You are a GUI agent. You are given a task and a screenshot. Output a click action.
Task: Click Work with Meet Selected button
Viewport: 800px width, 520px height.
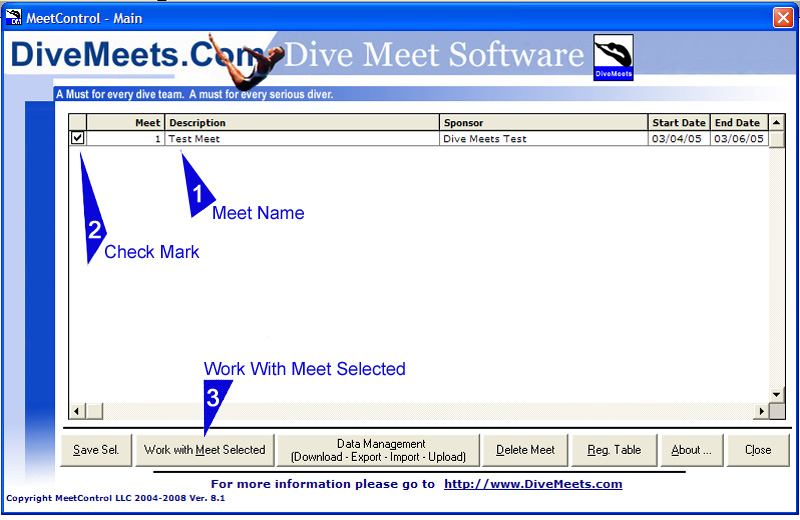click(x=205, y=450)
